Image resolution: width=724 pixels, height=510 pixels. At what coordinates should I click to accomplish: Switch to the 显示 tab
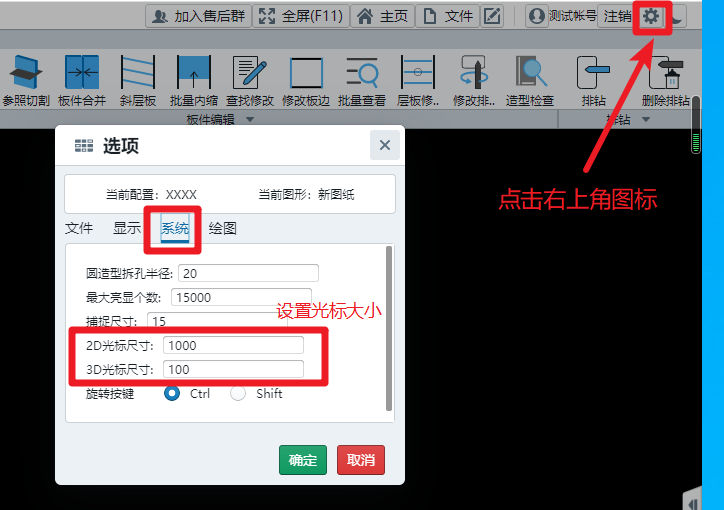click(127, 228)
